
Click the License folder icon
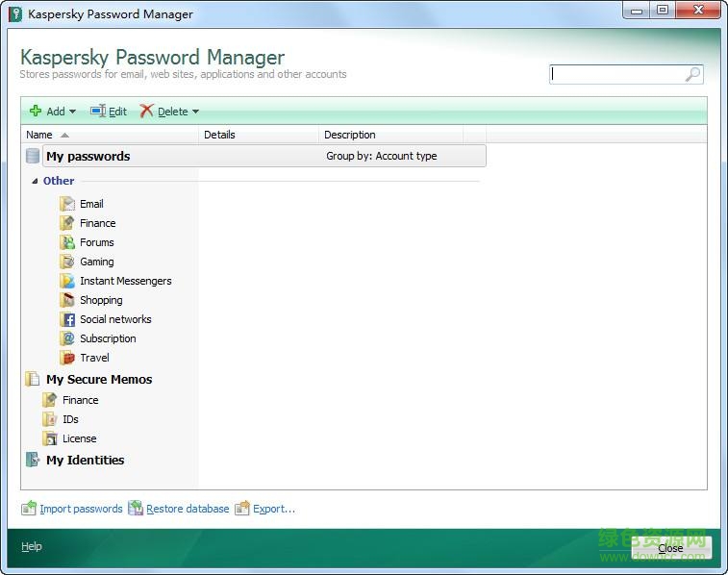click(50, 438)
